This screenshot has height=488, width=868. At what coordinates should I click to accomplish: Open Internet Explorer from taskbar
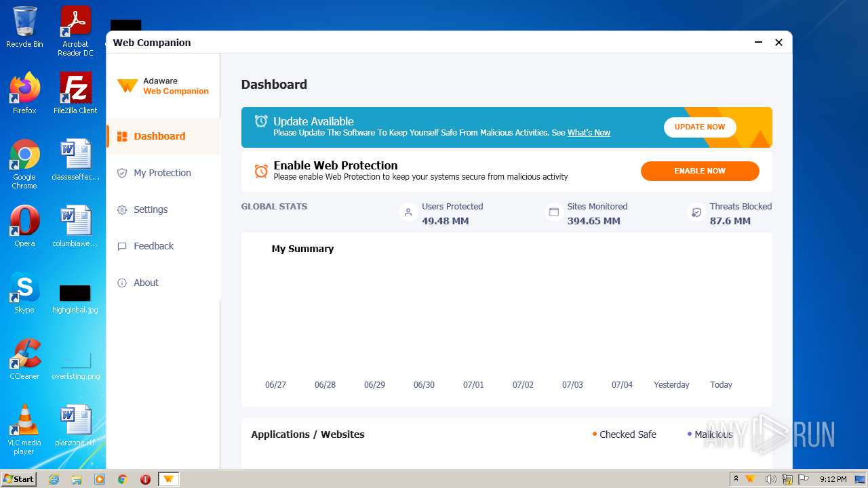54,479
